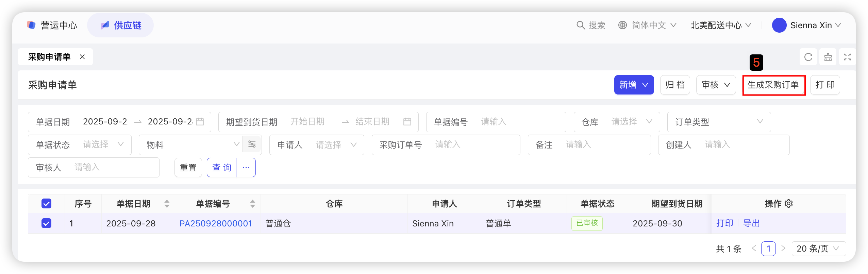This screenshot has width=868, height=274.
Task: Expand the 新增 dropdown button
Action: pyautogui.click(x=634, y=85)
